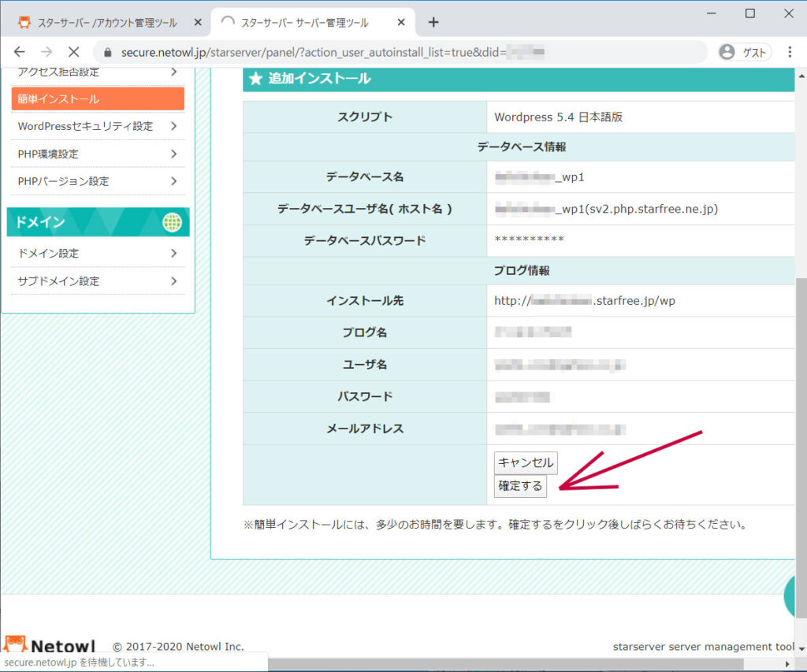Image resolution: width=807 pixels, height=672 pixels.
Task: Click chevron next to WordPressセキュリティ設定
Action: [x=174, y=126]
